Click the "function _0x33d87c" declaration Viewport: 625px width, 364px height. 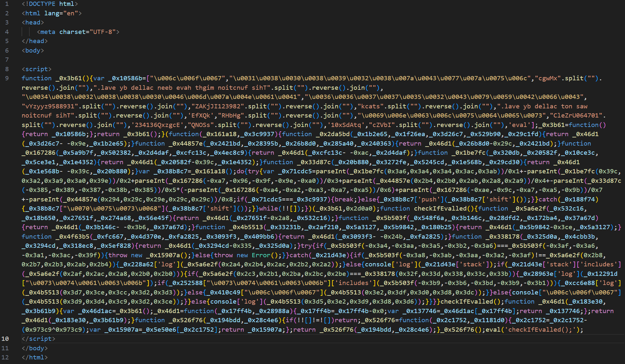(297, 162)
